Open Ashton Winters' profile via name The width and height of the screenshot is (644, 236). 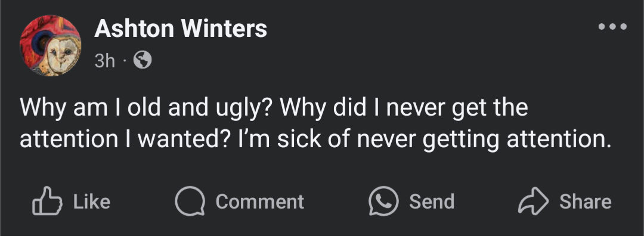pyautogui.click(x=181, y=29)
